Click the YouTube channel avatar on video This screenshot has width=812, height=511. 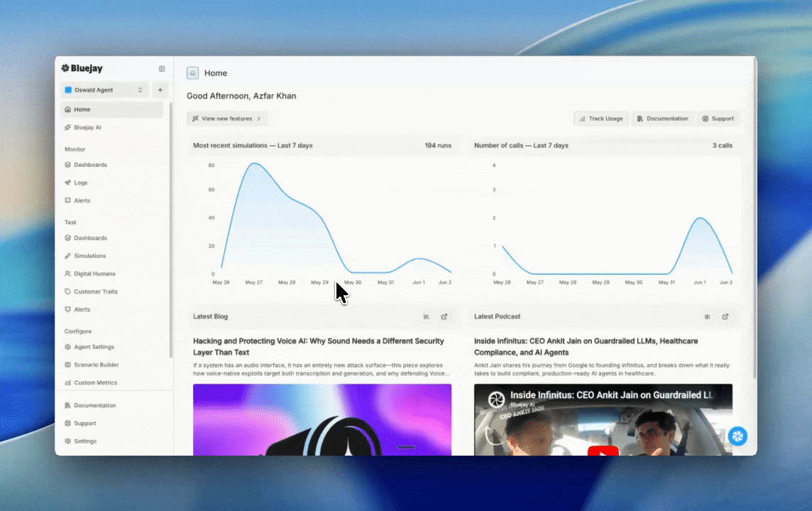tap(496, 399)
